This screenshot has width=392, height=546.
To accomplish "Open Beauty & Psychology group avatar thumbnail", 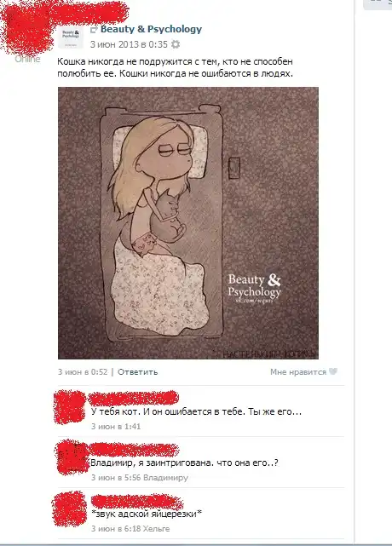I will point(71,37).
